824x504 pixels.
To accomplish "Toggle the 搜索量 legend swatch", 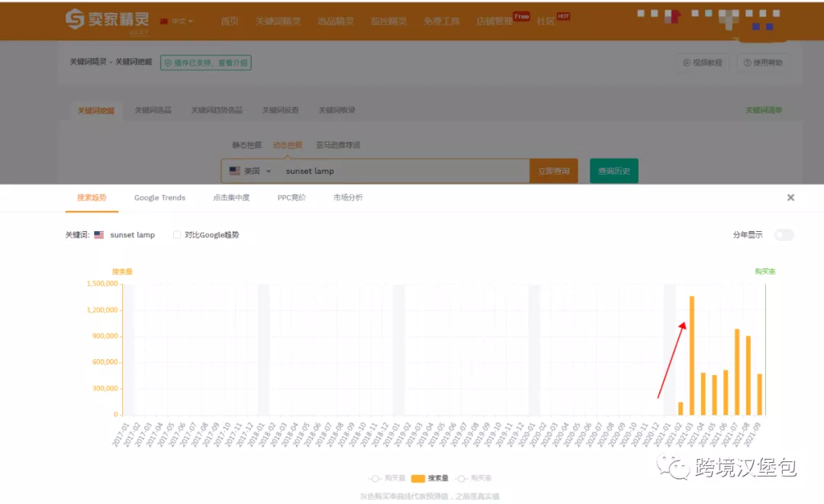I will click(418, 478).
